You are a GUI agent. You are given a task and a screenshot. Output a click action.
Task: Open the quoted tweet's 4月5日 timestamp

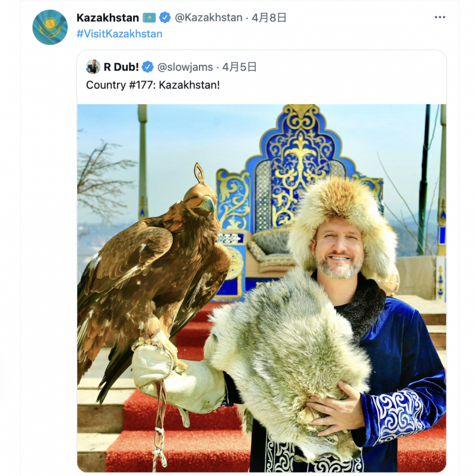(240, 67)
